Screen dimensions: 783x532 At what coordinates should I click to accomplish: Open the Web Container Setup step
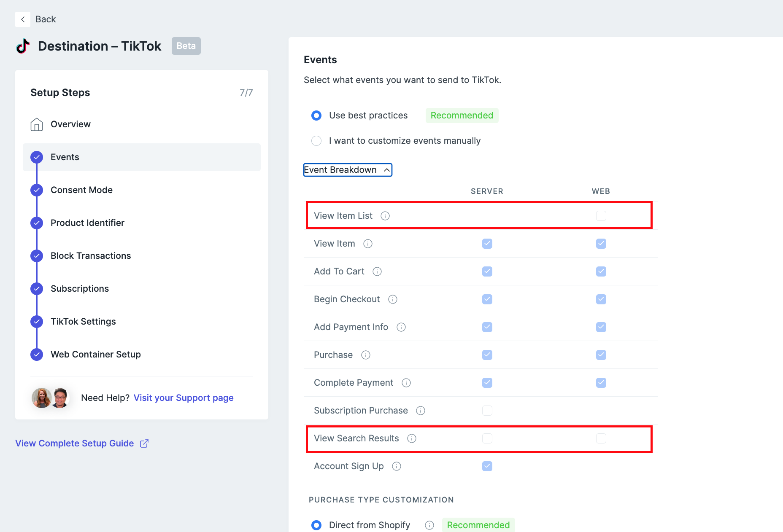pos(142,355)
